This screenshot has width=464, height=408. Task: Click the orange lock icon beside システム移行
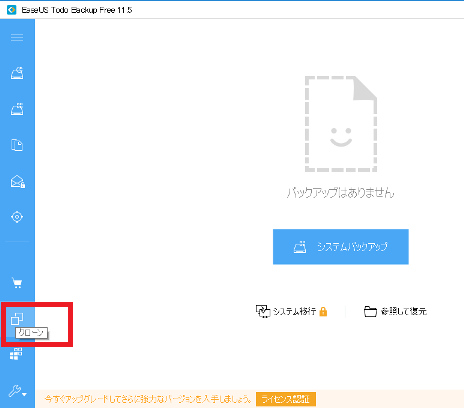(x=323, y=311)
